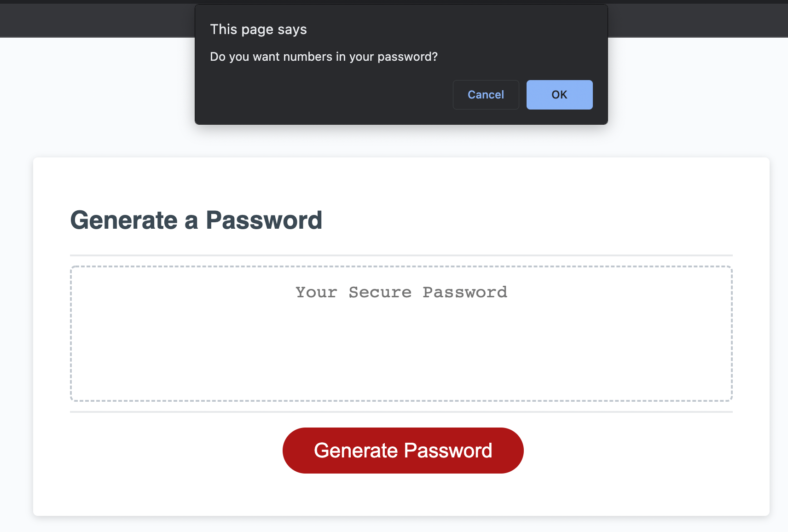This screenshot has width=788, height=532.
Task: Click the red Generate Password button
Action: 403,451
